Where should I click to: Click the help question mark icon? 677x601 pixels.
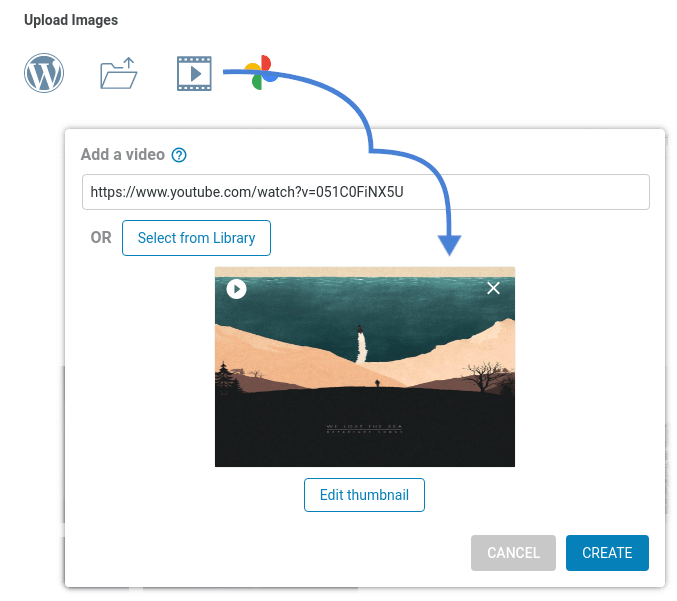179,155
